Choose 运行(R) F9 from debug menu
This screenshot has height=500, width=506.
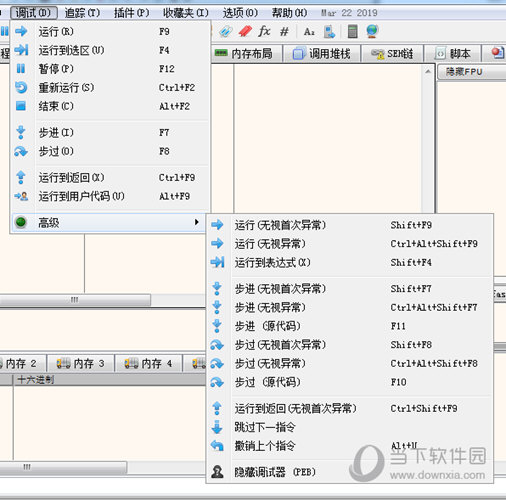click(110, 32)
